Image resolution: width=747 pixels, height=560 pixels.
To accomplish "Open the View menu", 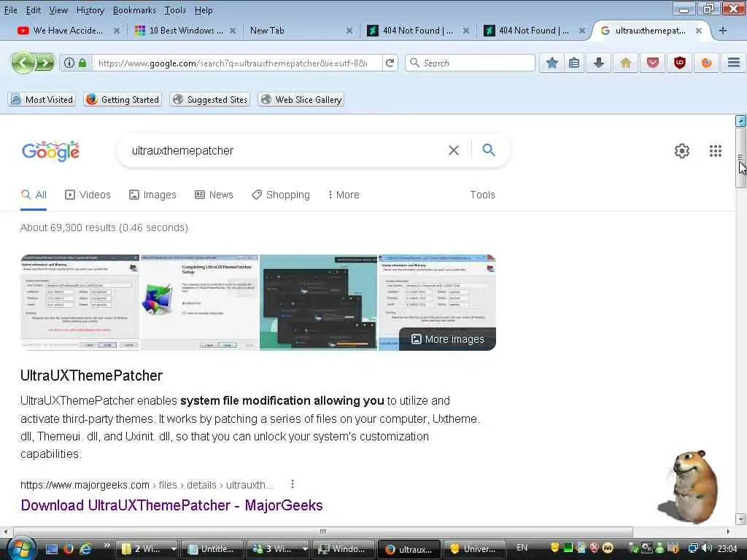I will [x=58, y=10].
